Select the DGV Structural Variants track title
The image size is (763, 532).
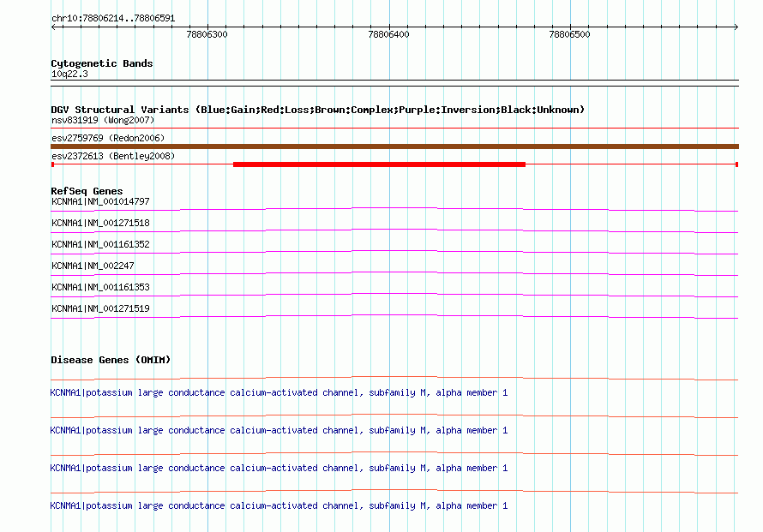coord(318,110)
